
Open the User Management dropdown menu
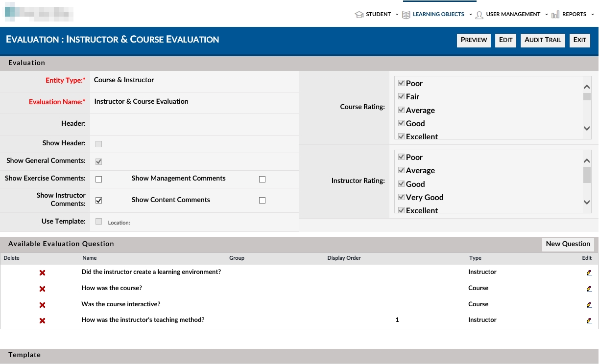547,15
